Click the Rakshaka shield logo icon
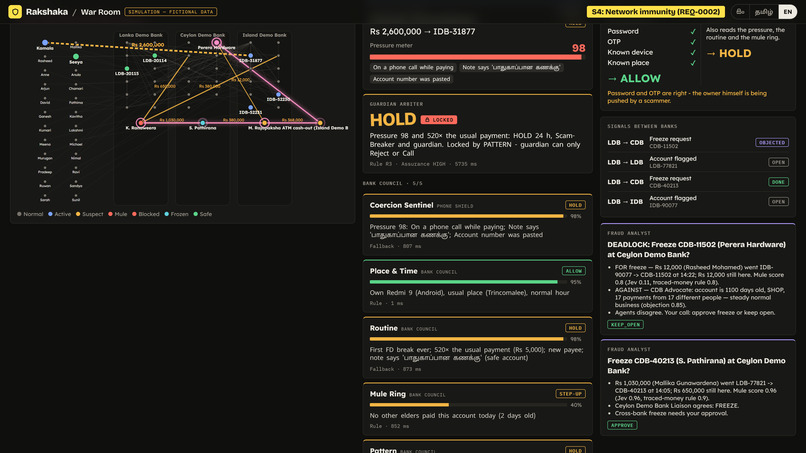Screen dimensions: 806x453 click(x=15, y=11)
